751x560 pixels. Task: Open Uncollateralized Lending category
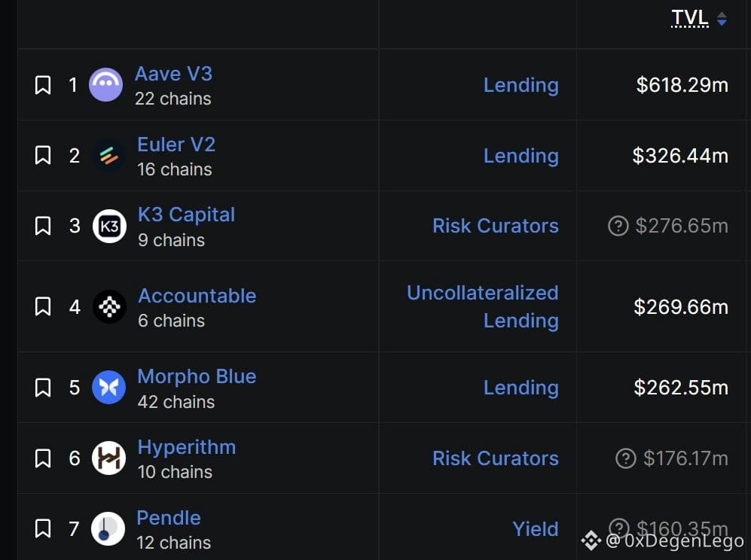[x=483, y=307]
